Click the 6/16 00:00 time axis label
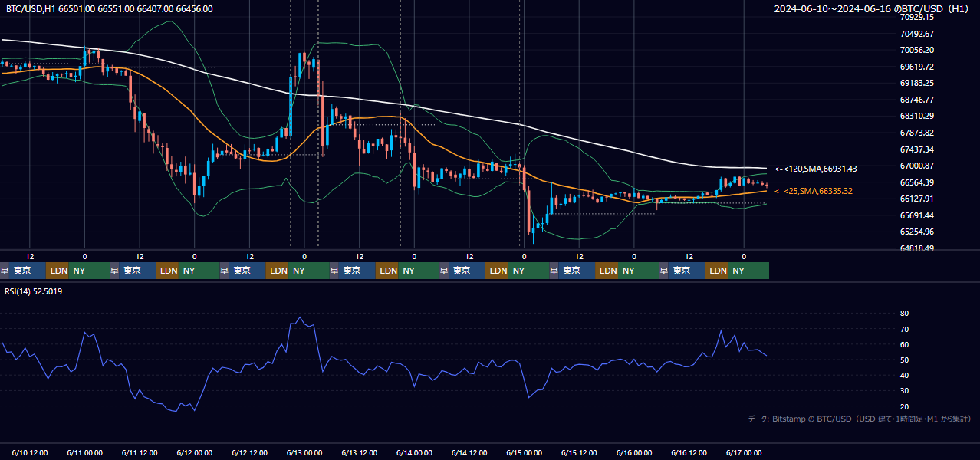This screenshot has width=980, height=460. tap(634, 452)
